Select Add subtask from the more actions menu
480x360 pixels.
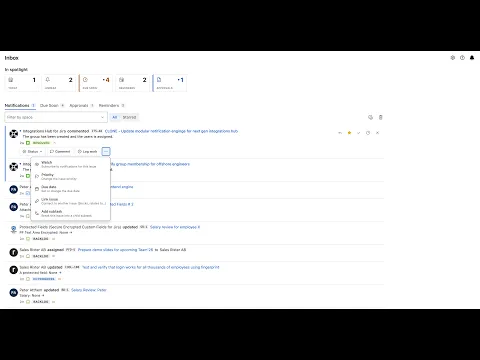tap(70, 214)
